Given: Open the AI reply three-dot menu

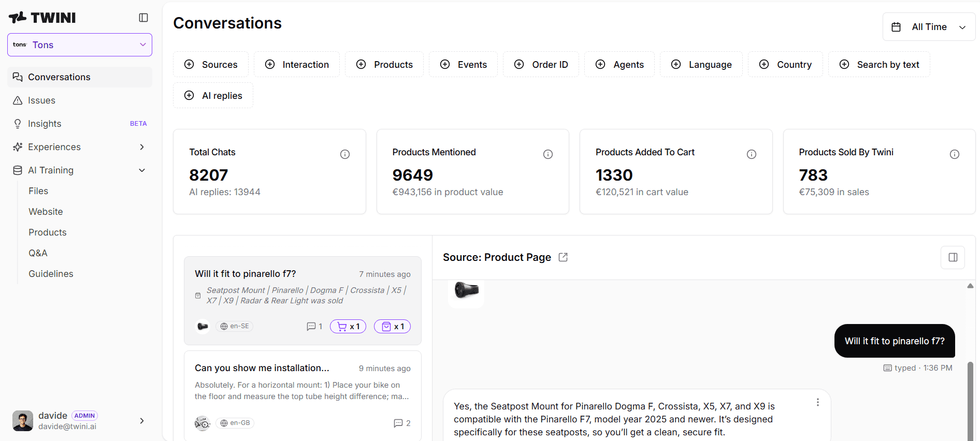Looking at the screenshot, I should point(818,402).
